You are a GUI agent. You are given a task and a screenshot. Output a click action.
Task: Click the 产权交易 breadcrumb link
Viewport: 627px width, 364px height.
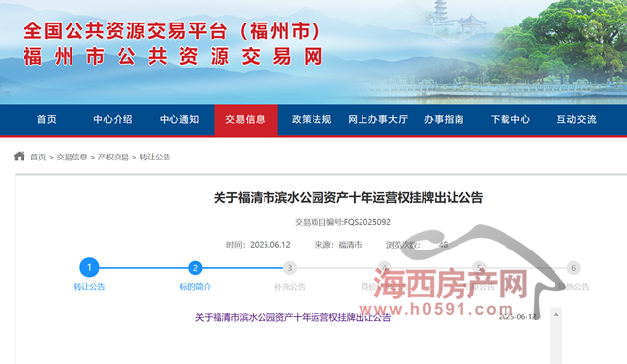click(114, 157)
